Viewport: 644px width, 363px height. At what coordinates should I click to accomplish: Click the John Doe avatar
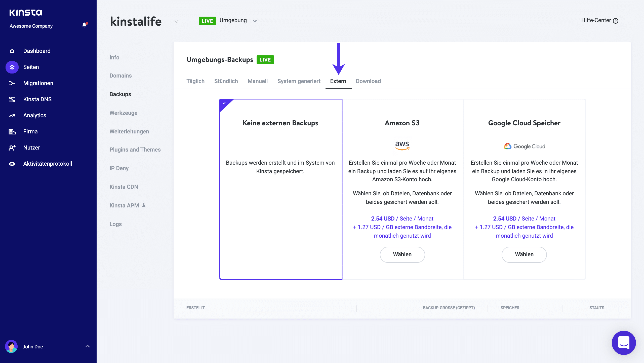pos(12,346)
